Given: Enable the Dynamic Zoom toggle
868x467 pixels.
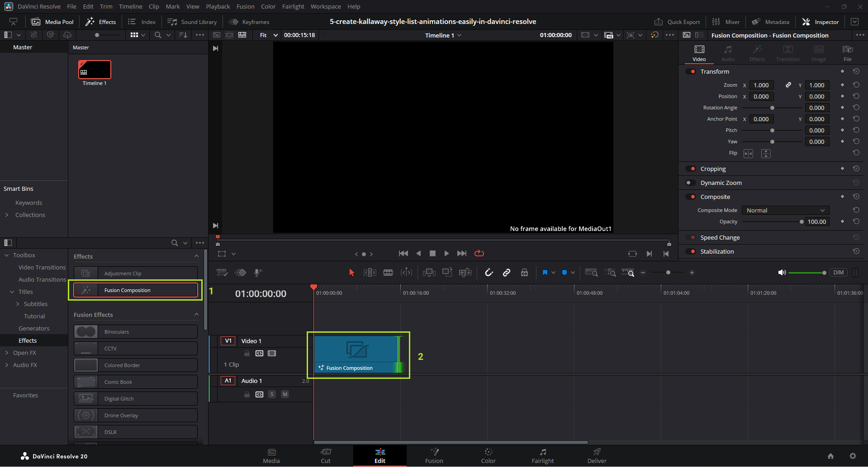Looking at the screenshot, I should coord(690,183).
